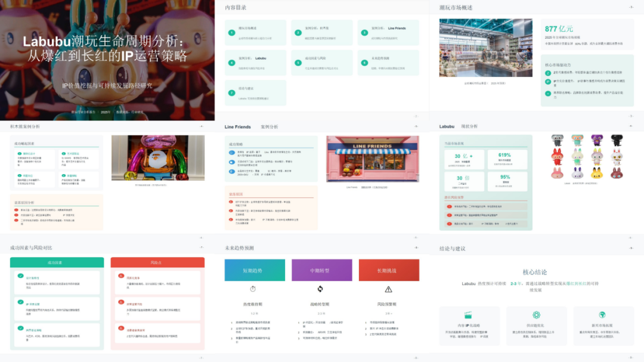The width and height of the screenshot is (644, 362).
Task: Select the teal-hooded Labubu figure
Action: (x=577, y=141)
